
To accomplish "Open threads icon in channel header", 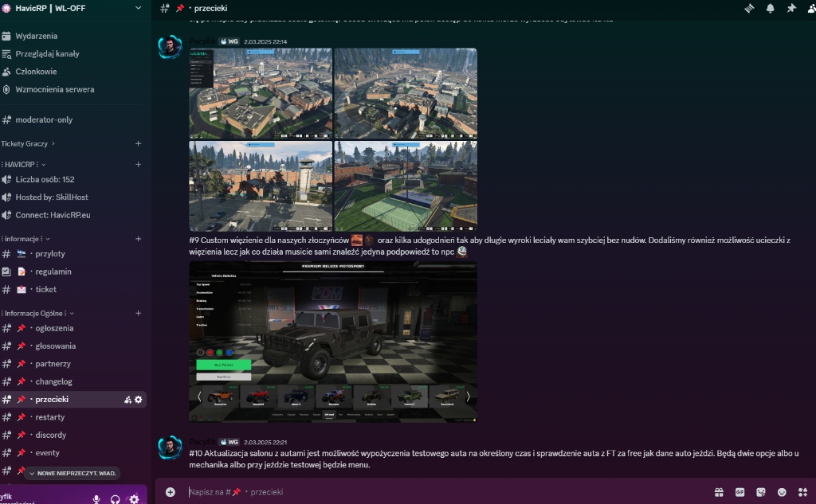I will click(749, 8).
